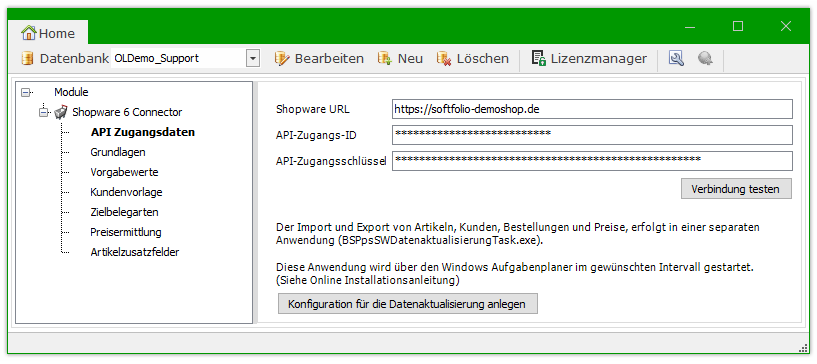Screen dimensions: 817x364
Task: Select API Zugangsdaten in tree
Action: pos(143,132)
